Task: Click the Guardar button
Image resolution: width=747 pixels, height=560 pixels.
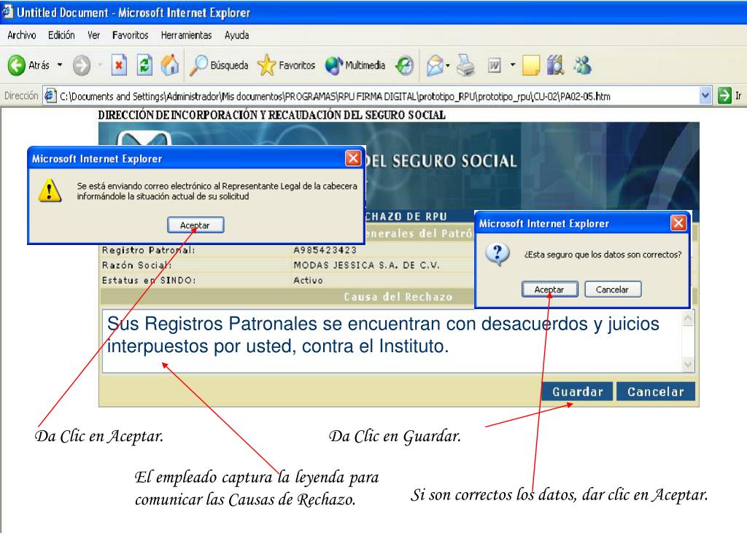Action: point(578,392)
